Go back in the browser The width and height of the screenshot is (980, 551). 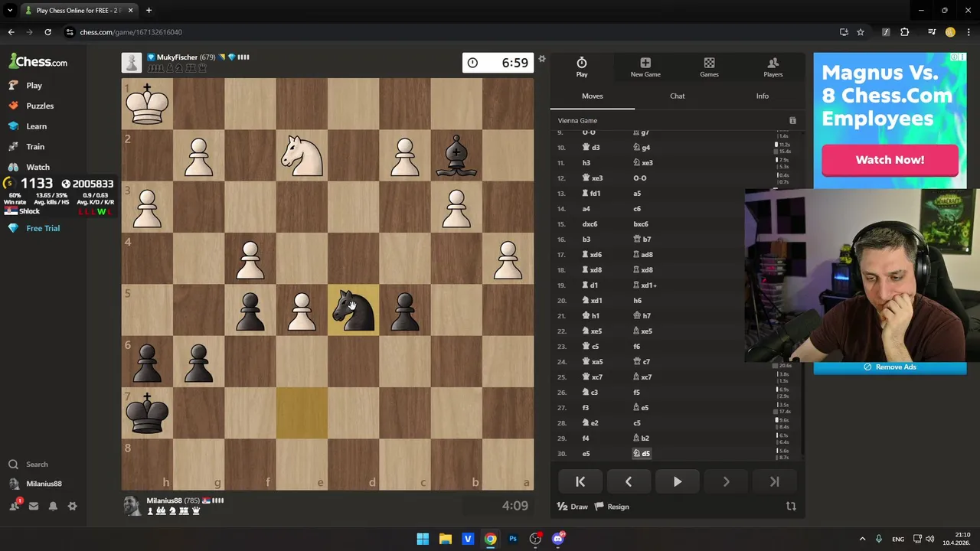click(x=11, y=32)
